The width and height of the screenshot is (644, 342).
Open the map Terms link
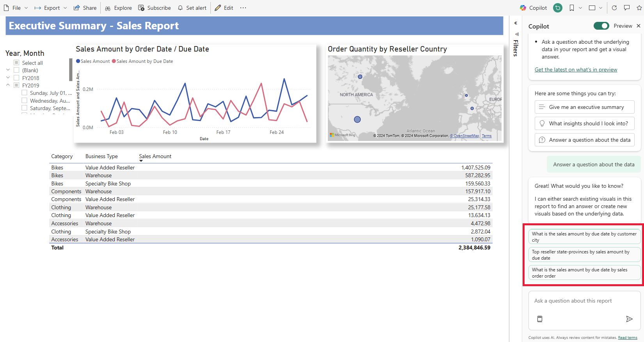point(487,136)
